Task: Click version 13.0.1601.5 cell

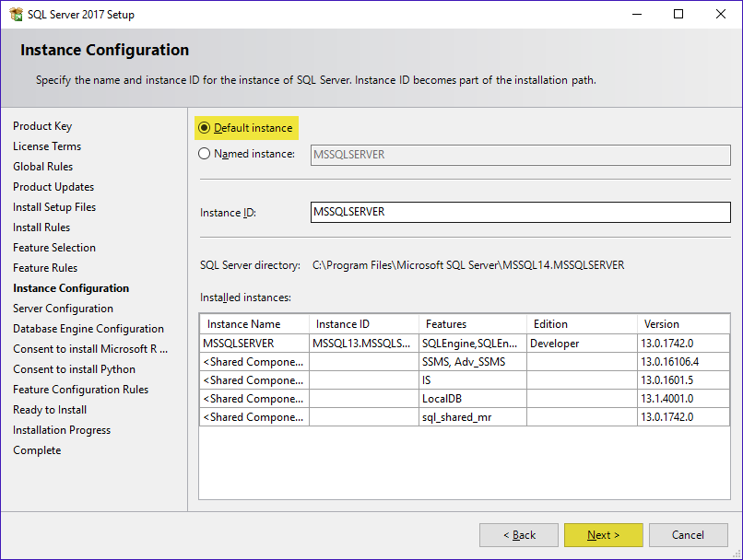Action: coord(683,380)
